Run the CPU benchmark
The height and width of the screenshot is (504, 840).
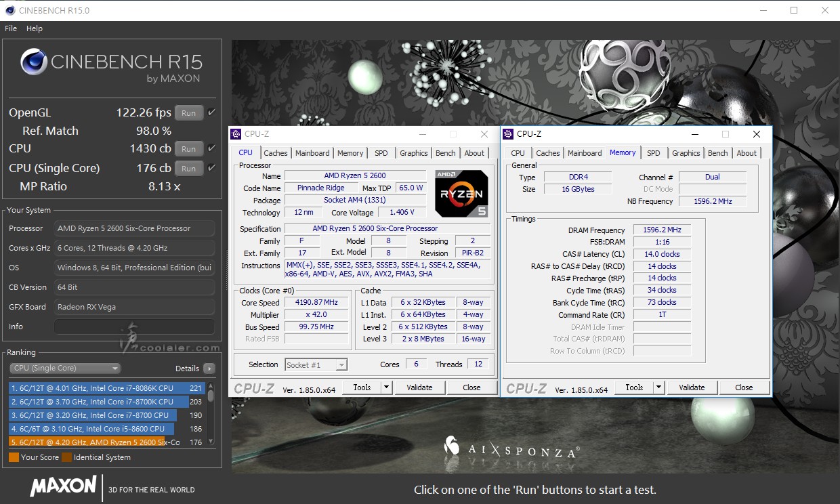click(x=189, y=149)
